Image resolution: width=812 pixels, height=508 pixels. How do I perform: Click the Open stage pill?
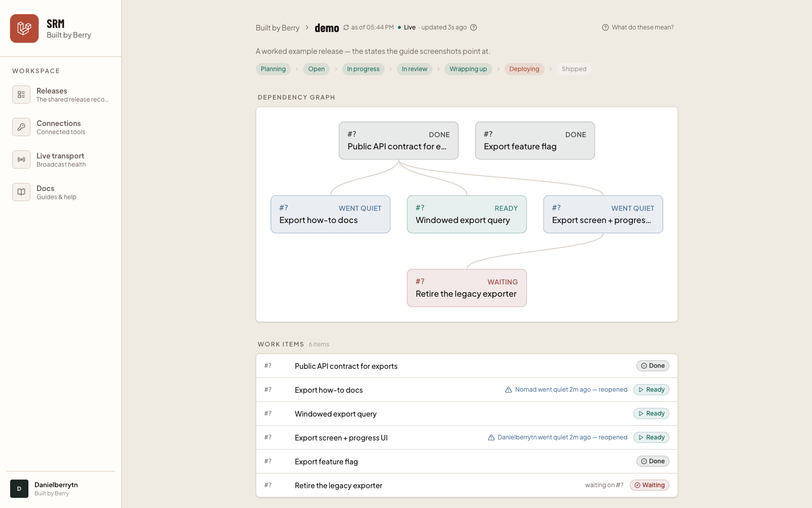[x=316, y=69]
